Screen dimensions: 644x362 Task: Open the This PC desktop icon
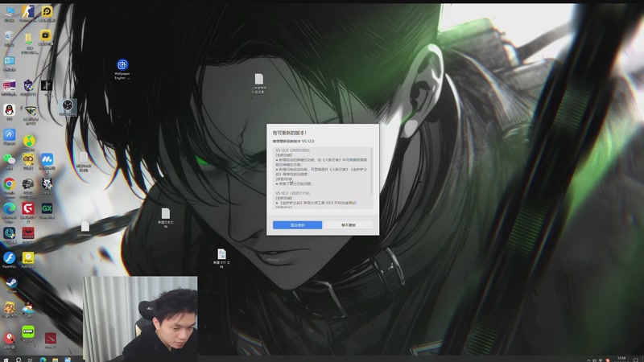point(9,13)
